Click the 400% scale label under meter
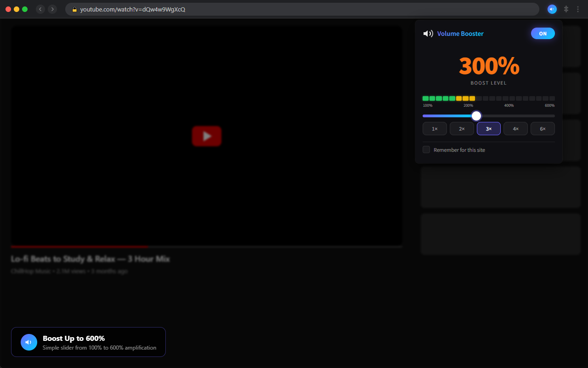 pos(509,105)
